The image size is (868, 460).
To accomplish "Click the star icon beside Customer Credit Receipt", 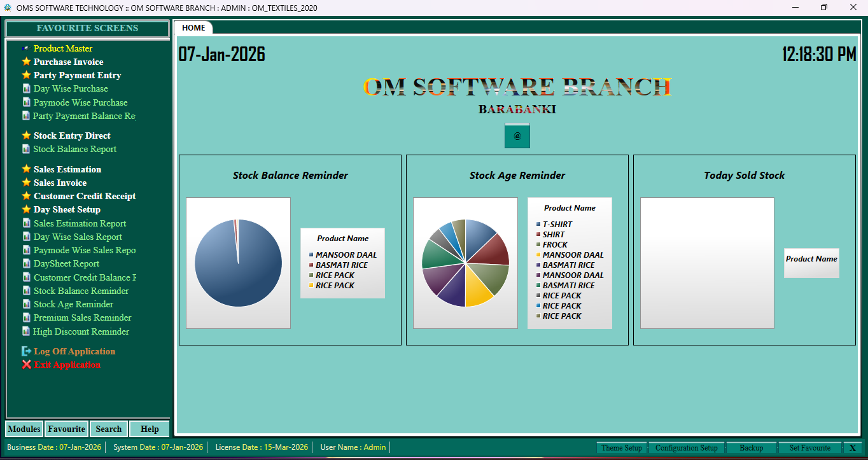I will [26, 196].
